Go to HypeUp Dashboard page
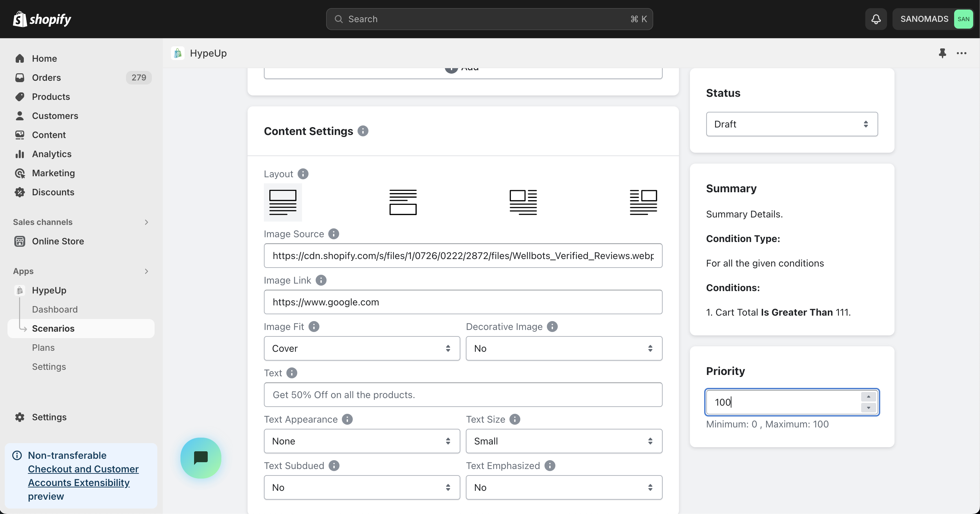Viewport: 980px width, 514px height. click(x=55, y=309)
